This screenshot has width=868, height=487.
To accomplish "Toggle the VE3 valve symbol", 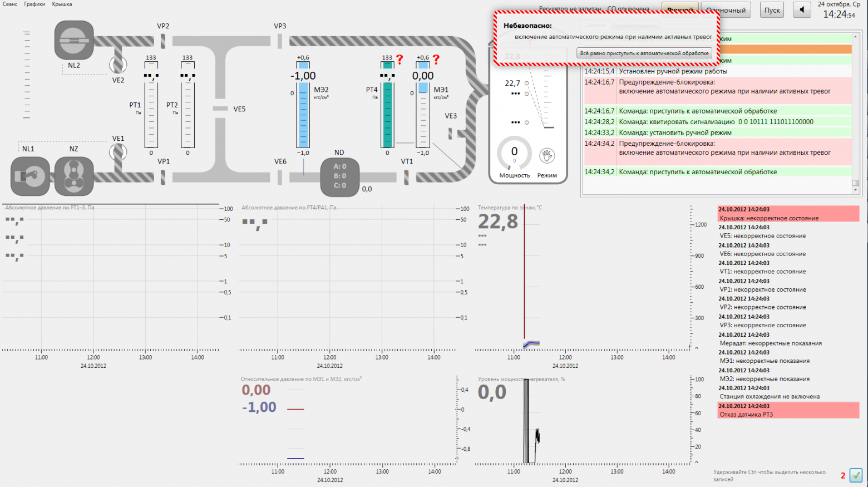I will click(450, 134).
